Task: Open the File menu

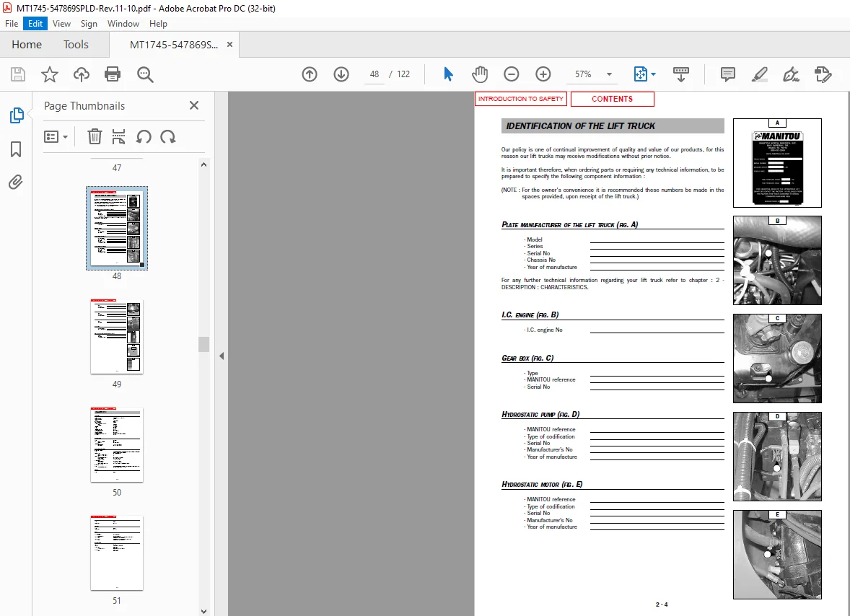Action: [x=12, y=24]
